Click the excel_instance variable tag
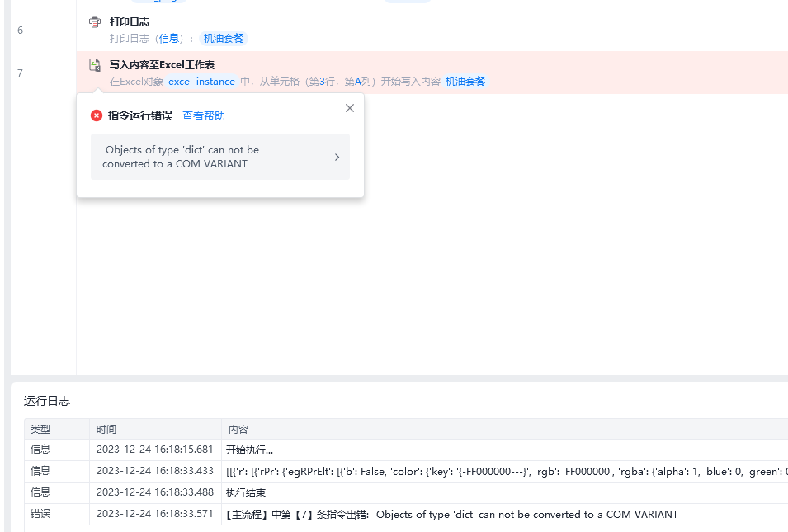 tap(201, 82)
